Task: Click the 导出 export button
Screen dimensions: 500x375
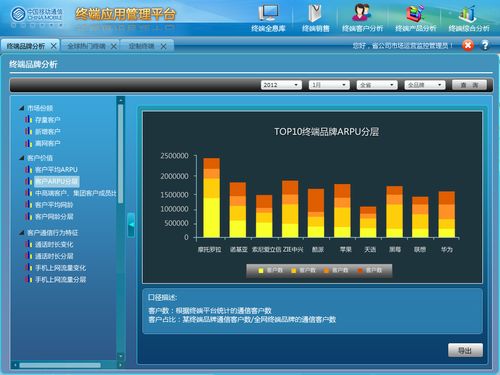Action: 465,350
